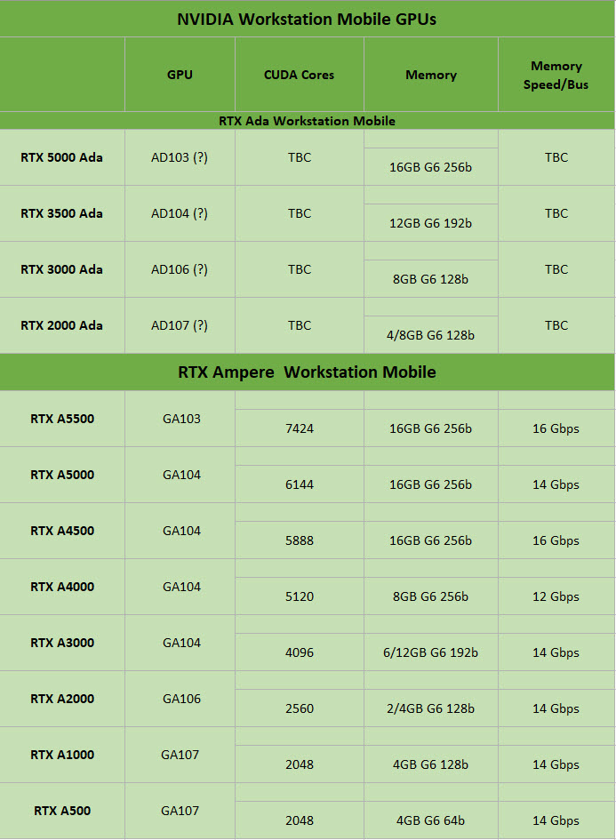Select the GPU column header
The image size is (616, 840).
click(x=180, y=75)
